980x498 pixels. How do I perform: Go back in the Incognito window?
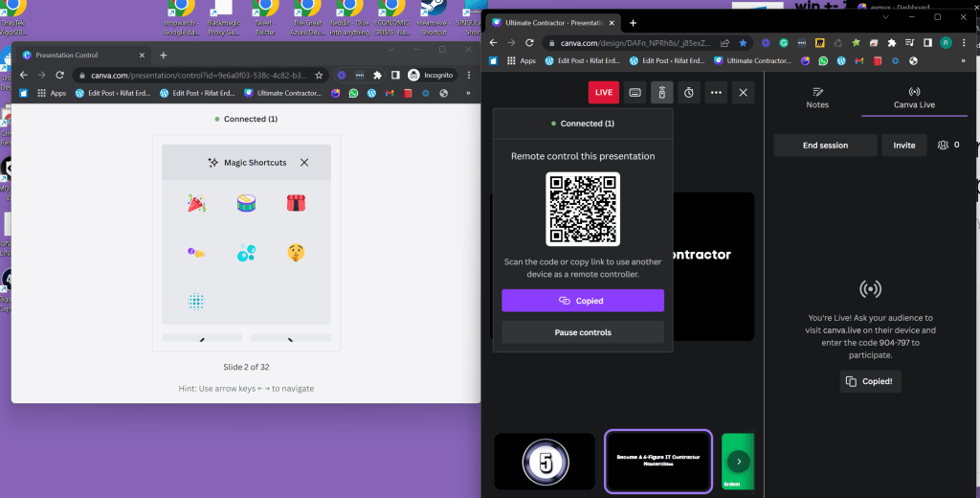(x=24, y=75)
